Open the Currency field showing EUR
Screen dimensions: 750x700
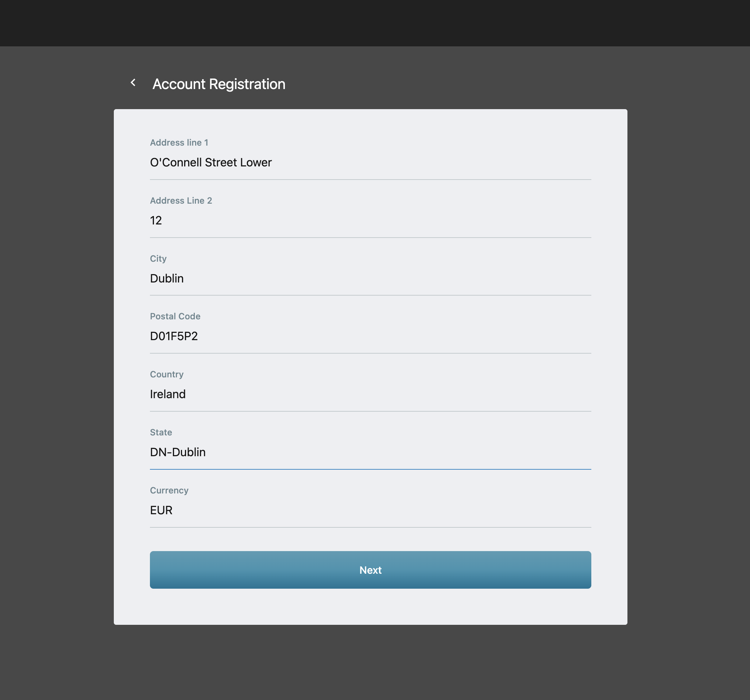pyautogui.click(x=370, y=510)
